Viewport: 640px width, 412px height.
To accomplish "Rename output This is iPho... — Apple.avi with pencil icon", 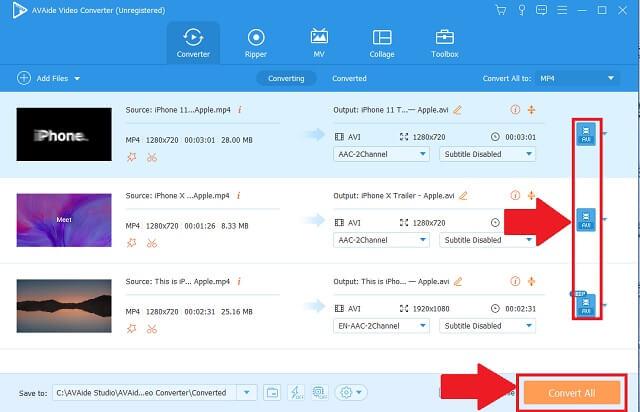I will click(x=458, y=281).
